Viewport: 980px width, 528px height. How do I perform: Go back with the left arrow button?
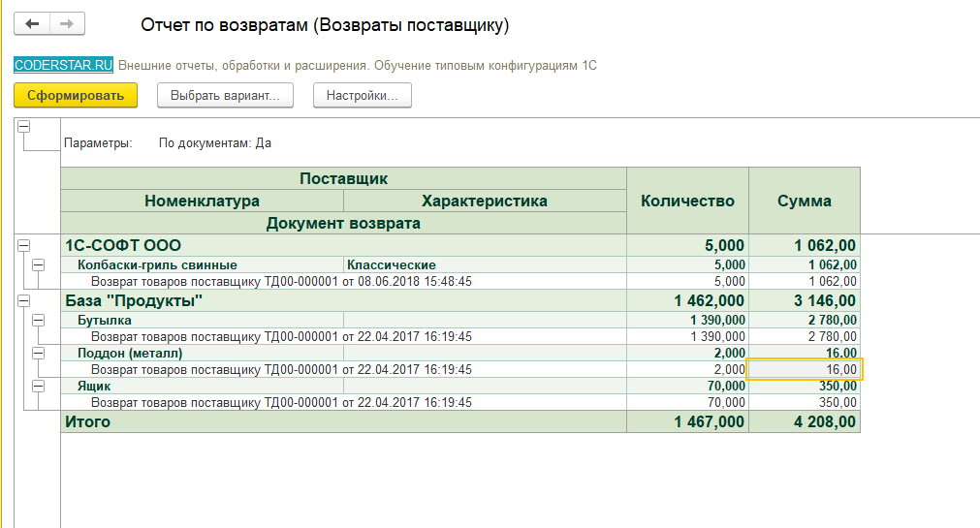click(x=32, y=24)
